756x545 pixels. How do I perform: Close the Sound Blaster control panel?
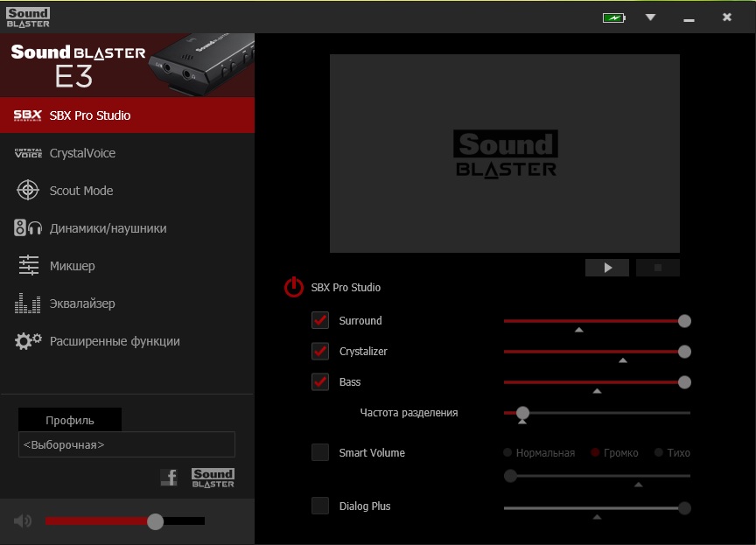(727, 17)
